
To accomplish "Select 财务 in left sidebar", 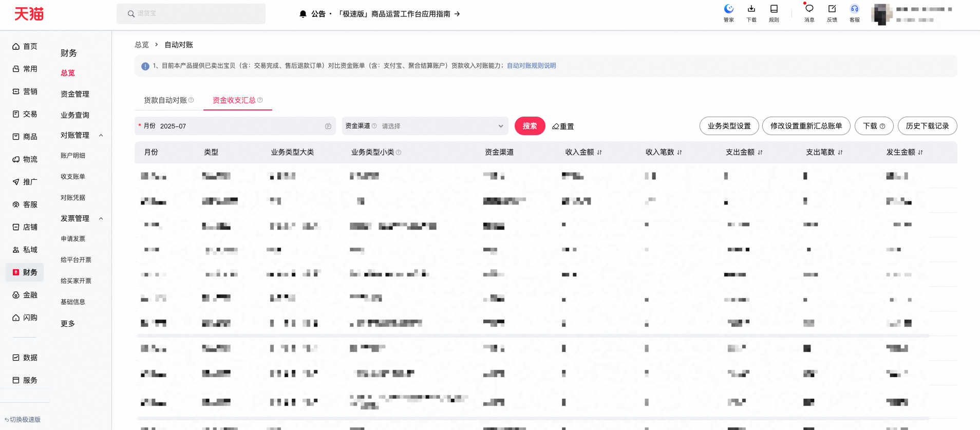I will (25, 272).
